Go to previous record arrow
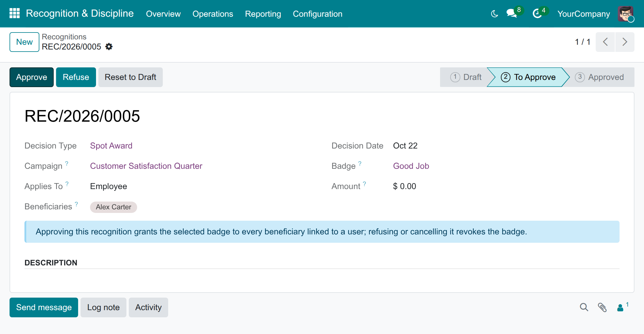644x334 pixels. 605,42
